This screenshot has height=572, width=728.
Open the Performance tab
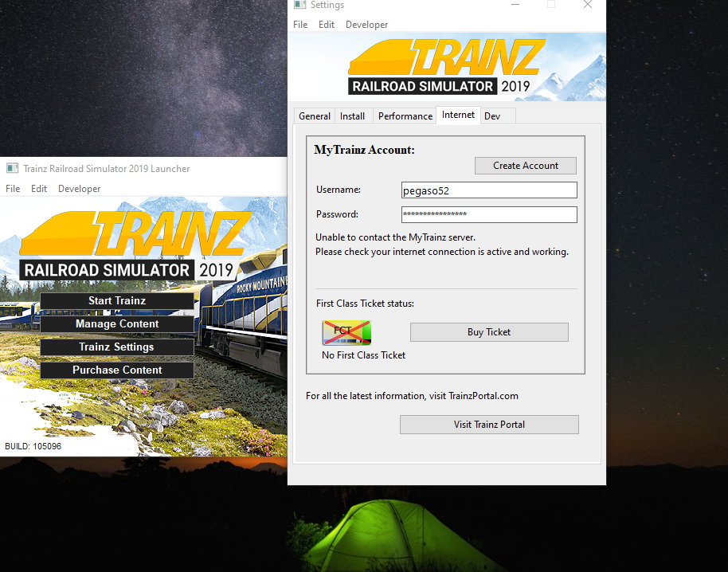(405, 116)
